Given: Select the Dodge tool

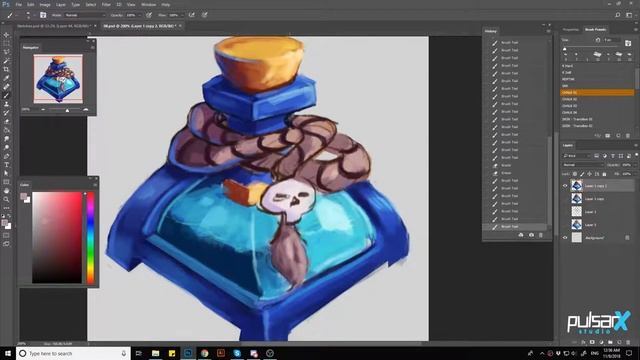Looking at the screenshot, I should [6, 147].
